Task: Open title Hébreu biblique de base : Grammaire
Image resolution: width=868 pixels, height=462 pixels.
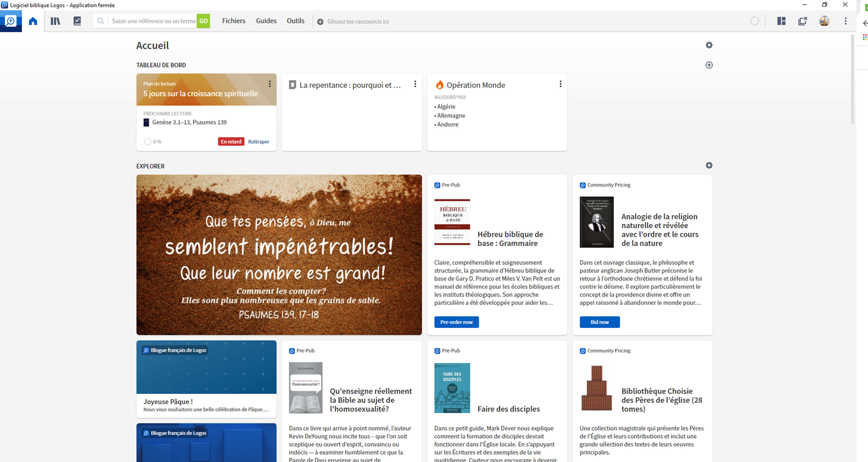Action: [x=510, y=239]
